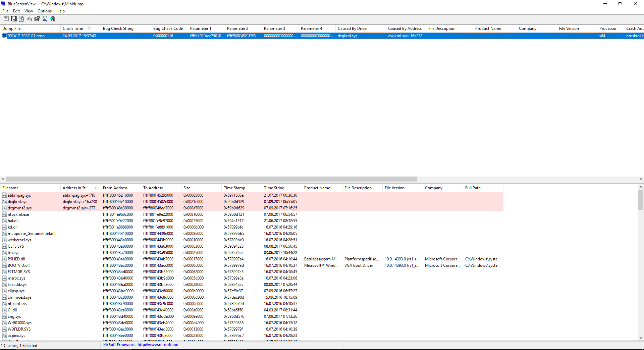
Task: Select the Wdf01000.sys driver row
Action: pos(252,323)
